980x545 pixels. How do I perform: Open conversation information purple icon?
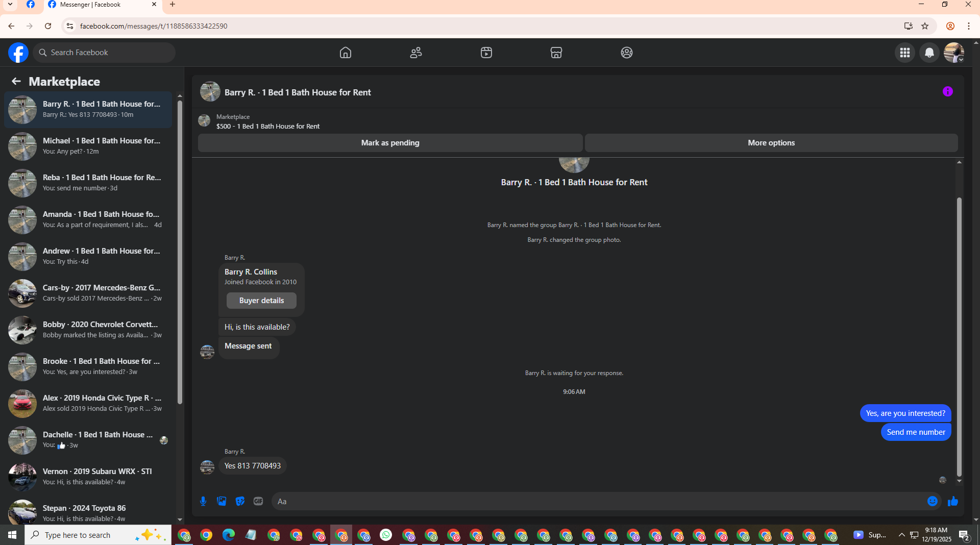[x=948, y=91]
